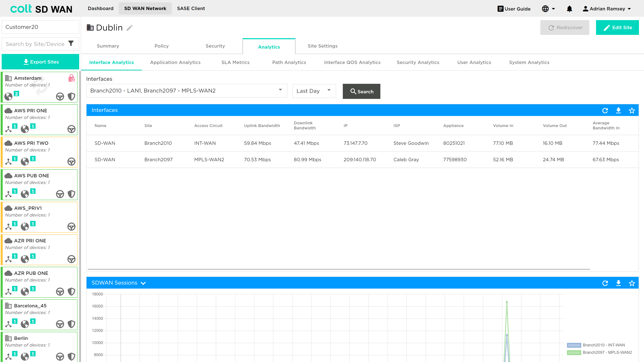This screenshot has width=644, height=362.
Task: Open the Security Analytics sub-tab
Action: tap(418, 63)
